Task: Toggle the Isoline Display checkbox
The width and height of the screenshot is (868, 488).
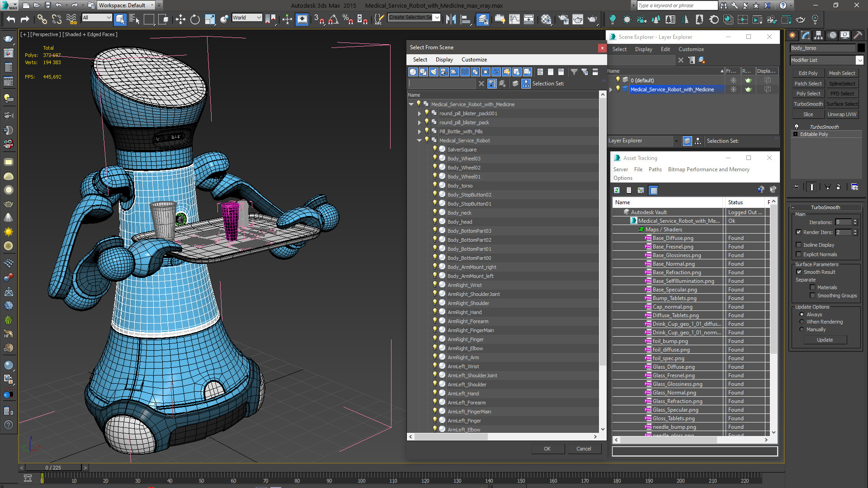Action: 799,245
